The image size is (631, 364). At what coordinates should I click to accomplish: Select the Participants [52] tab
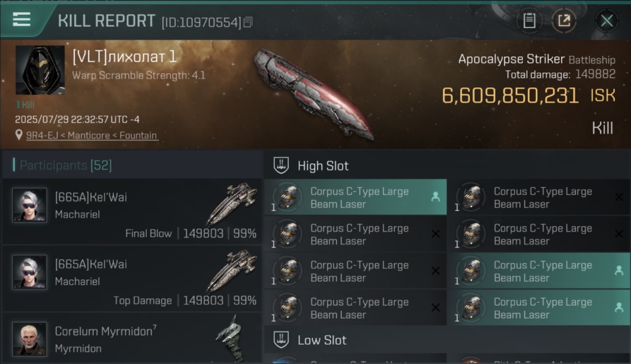[66, 165]
